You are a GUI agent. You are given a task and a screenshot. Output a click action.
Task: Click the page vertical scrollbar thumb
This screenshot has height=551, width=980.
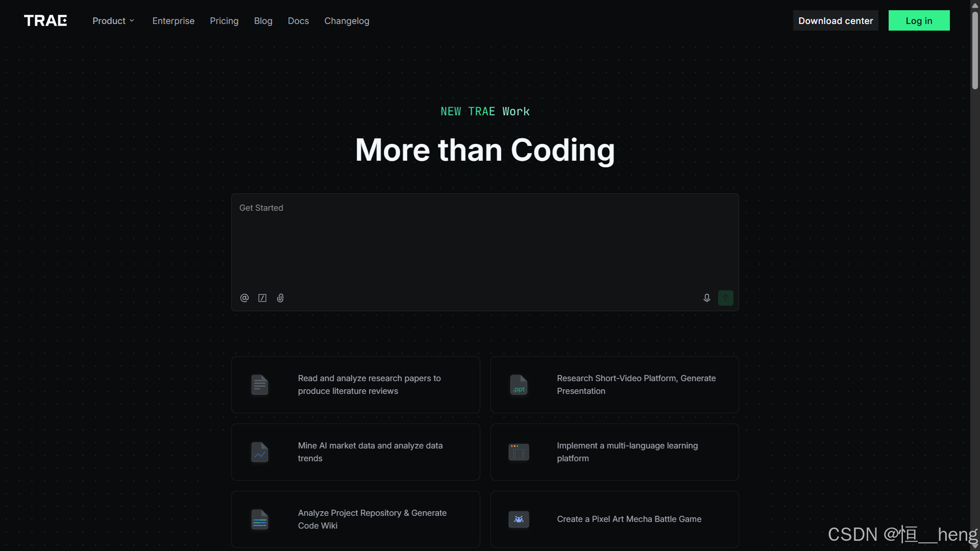coord(975,50)
